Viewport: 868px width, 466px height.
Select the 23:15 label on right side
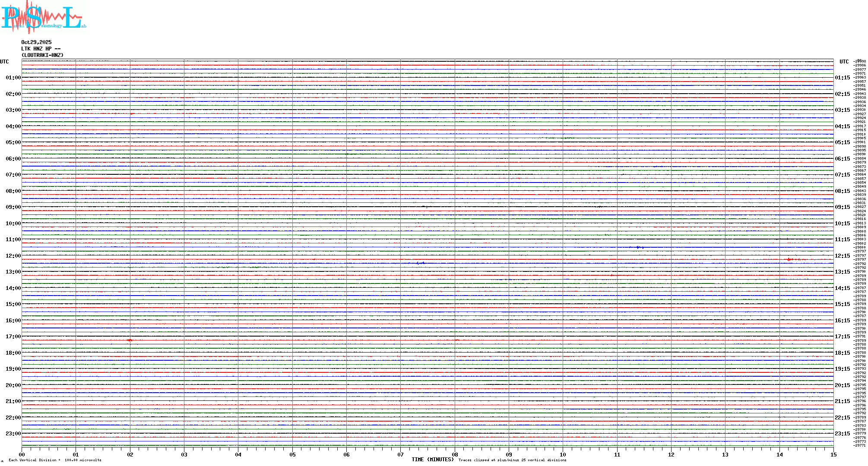tap(842, 434)
